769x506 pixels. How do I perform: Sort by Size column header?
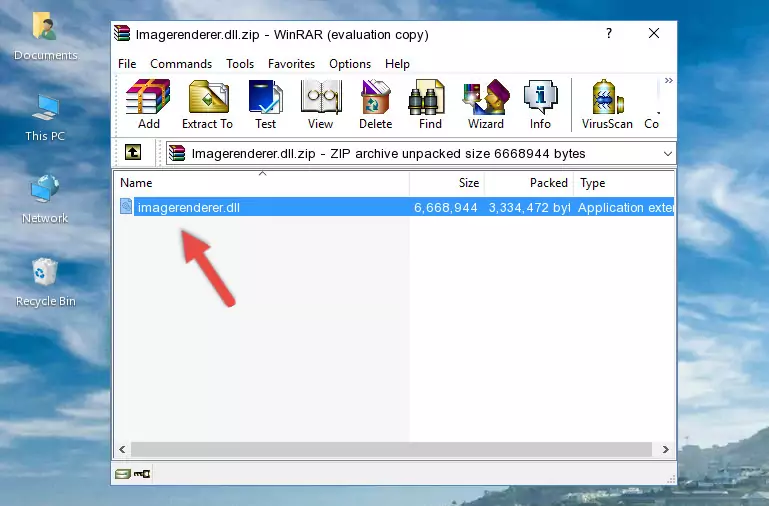[447, 183]
